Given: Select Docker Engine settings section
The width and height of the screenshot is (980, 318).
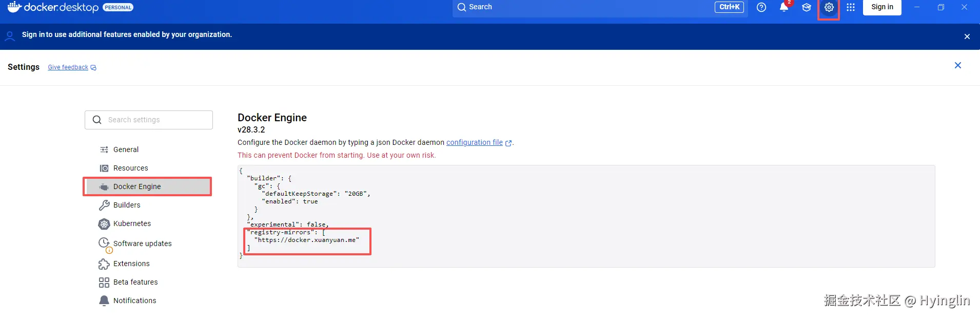Looking at the screenshot, I should click(x=149, y=186).
